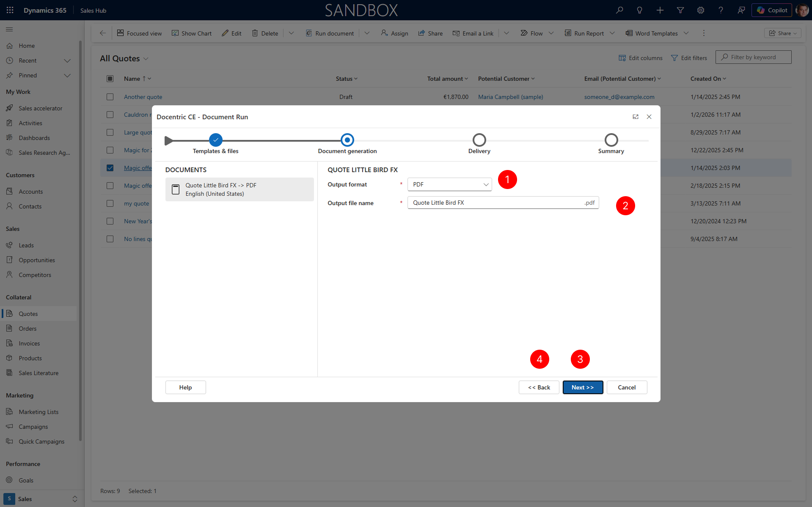Check the Another quote row checkbox
This screenshot has width=812, height=507.
tap(110, 97)
